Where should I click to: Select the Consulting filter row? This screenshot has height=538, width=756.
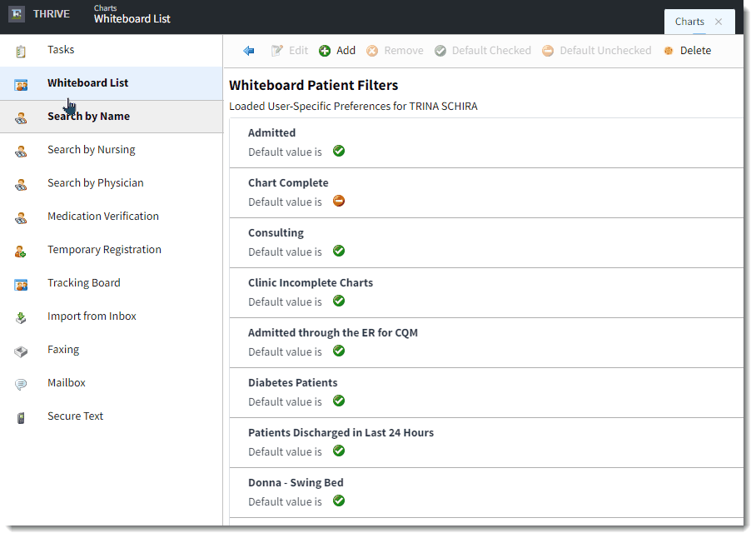click(486, 243)
